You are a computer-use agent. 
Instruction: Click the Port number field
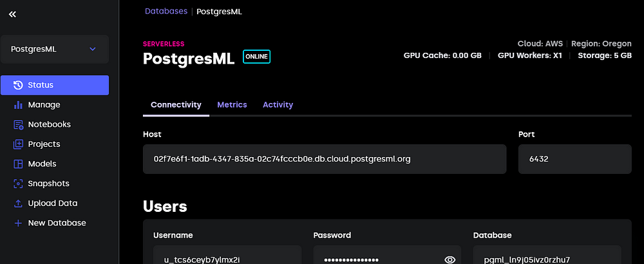click(x=574, y=158)
